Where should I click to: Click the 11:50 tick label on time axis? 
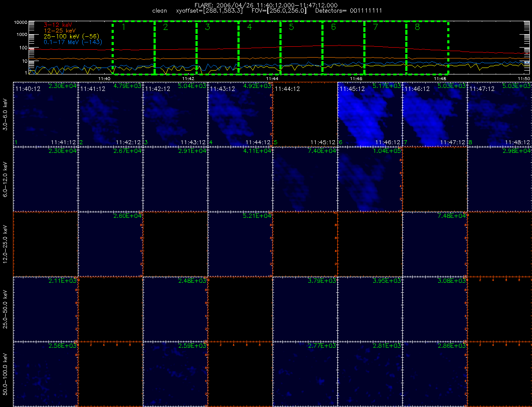click(x=524, y=79)
